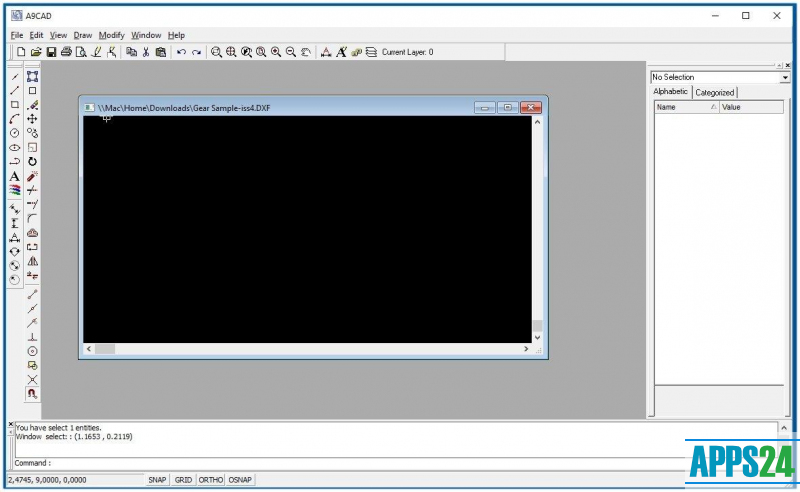Click the coordinates readout in status bar

pyautogui.click(x=47, y=480)
